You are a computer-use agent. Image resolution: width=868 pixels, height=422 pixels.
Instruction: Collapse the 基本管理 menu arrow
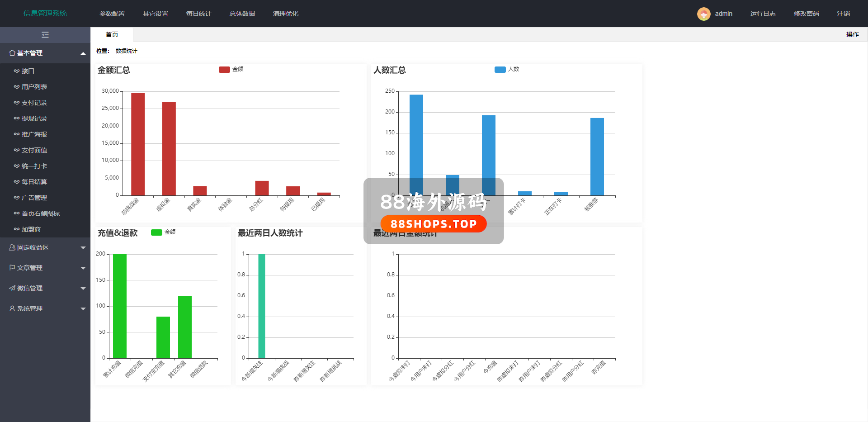tap(83, 53)
